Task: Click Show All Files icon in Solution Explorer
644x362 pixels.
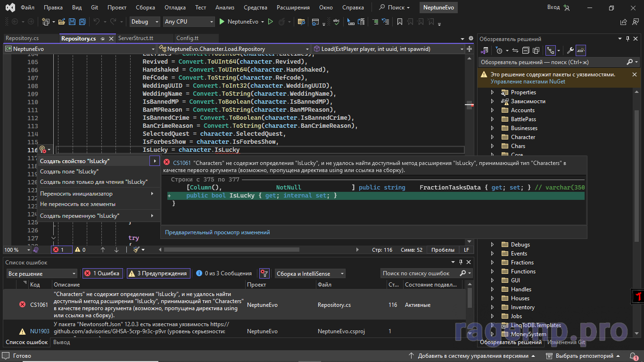Action: tap(535, 50)
